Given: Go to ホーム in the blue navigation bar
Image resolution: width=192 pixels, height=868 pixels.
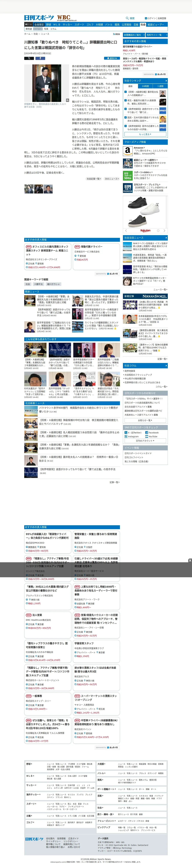Looking at the screenshot, I should point(29,25).
